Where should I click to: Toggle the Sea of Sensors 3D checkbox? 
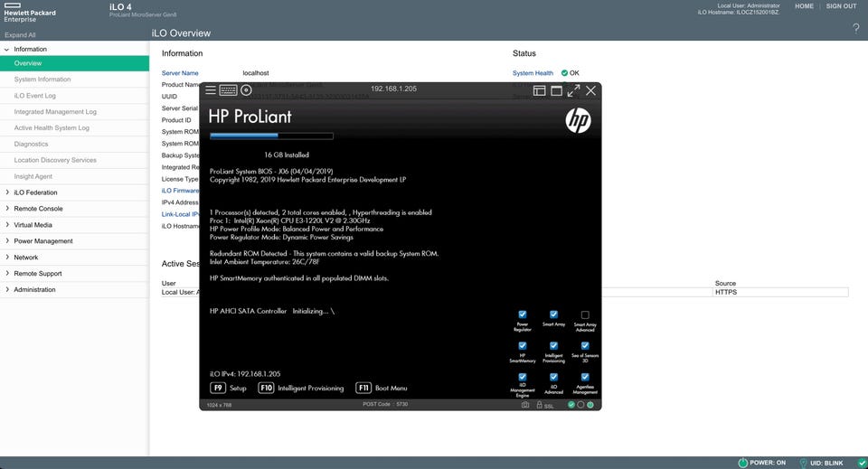(585, 346)
